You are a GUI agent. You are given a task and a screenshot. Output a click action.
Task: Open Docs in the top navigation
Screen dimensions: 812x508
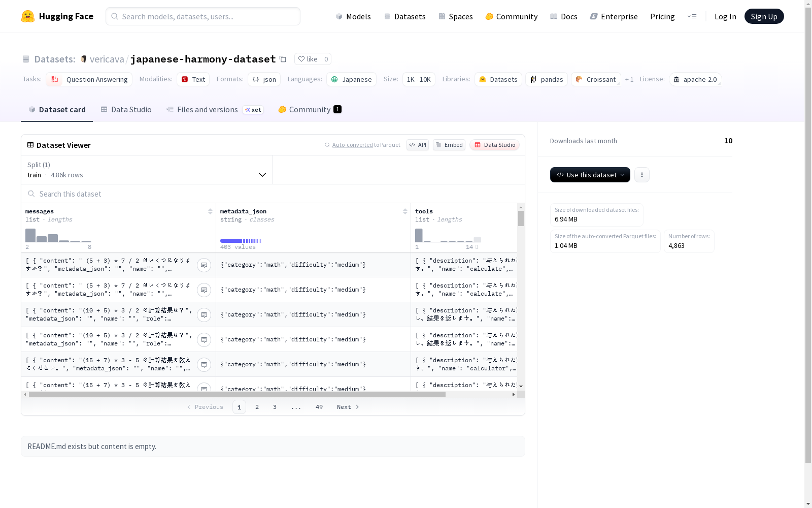click(564, 16)
